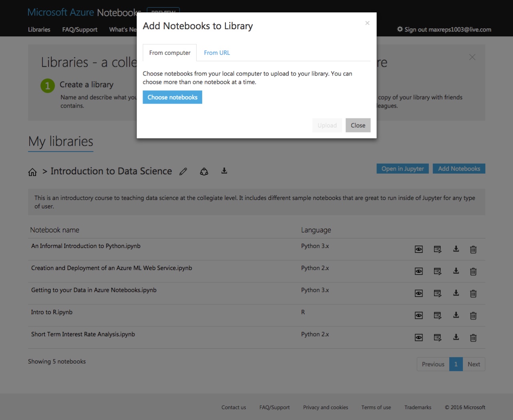Preview the An Informal Introduction to Python notebook (eye icon)
This screenshot has height=420, width=513.
(x=418, y=250)
